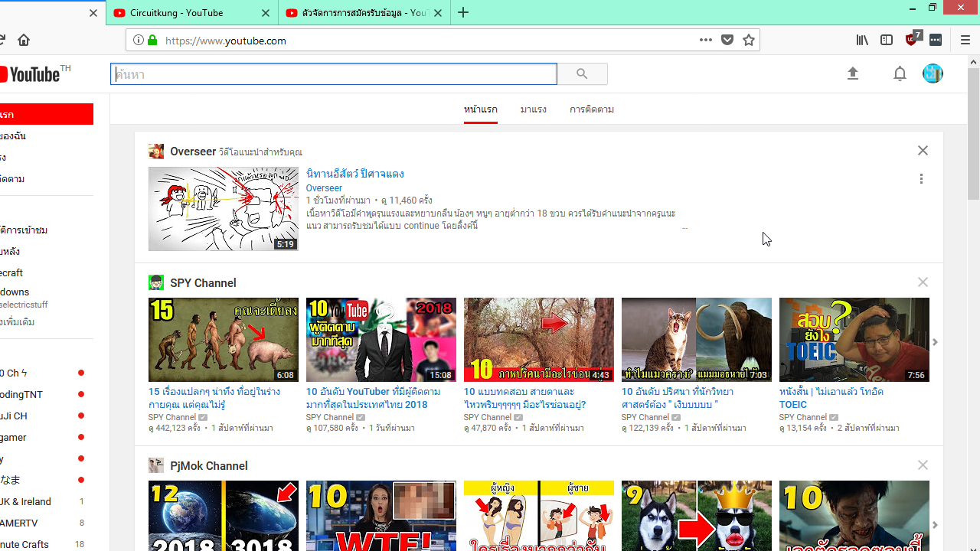
Task: Select the การติดตาม subscriptions tab
Action: coord(592,109)
